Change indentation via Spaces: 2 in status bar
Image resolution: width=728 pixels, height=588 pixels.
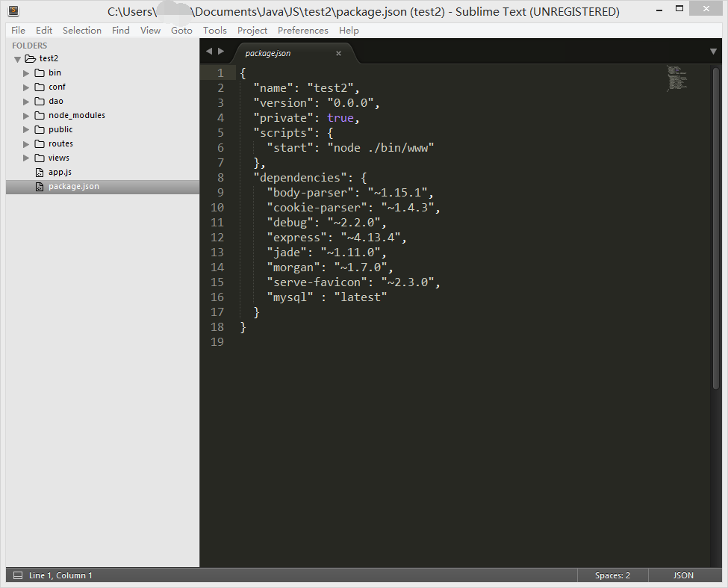point(612,575)
